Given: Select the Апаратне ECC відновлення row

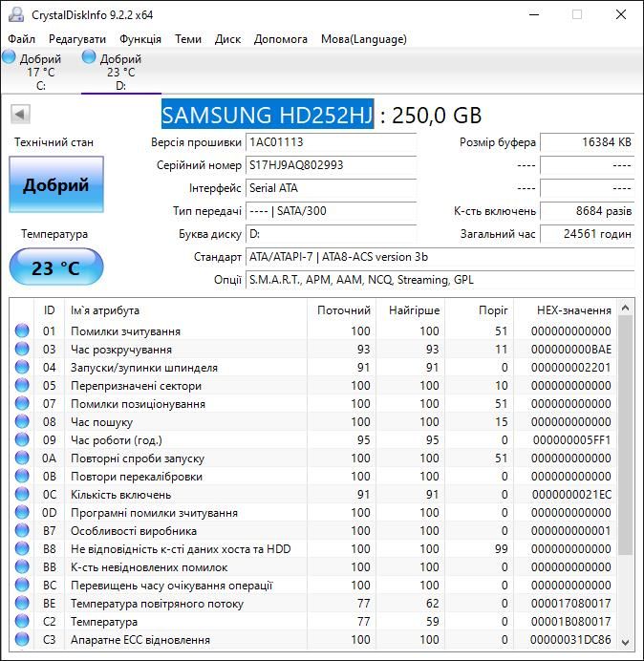Looking at the screenshot, I should click(313, 639).
